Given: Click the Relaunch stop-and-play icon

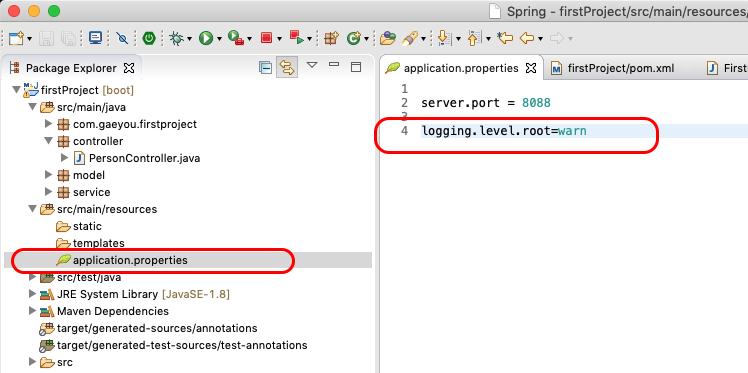Looking at the screenshot, I should coord(297,38).
